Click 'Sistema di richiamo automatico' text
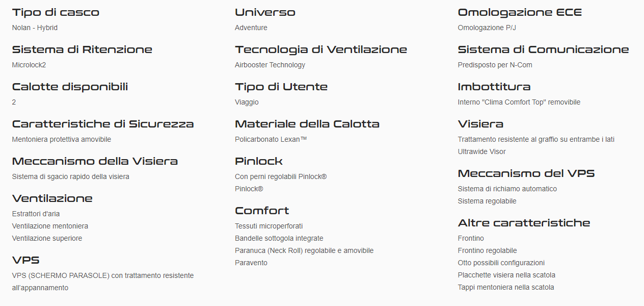 click(500, 189)
